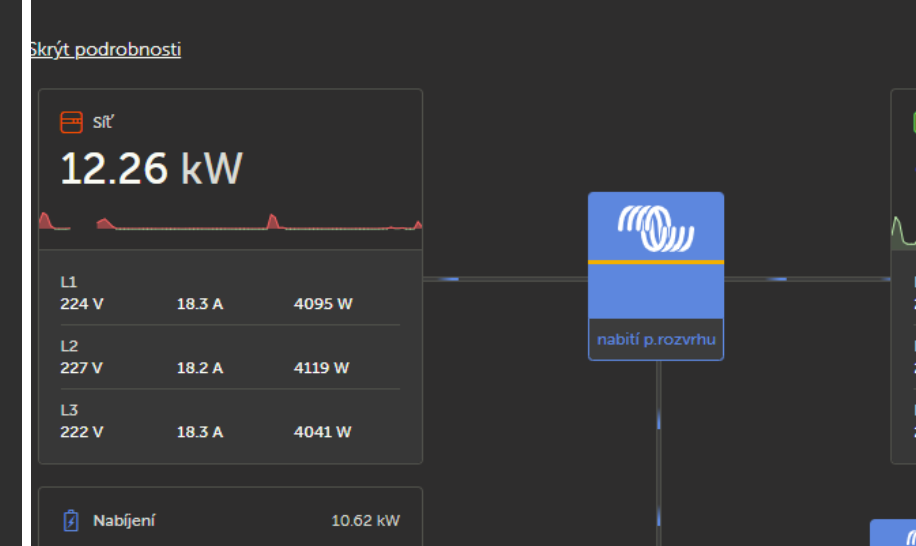Click the orange grid meter icon
The width and height of the screenshot is (916, 546).
point(71,122)
